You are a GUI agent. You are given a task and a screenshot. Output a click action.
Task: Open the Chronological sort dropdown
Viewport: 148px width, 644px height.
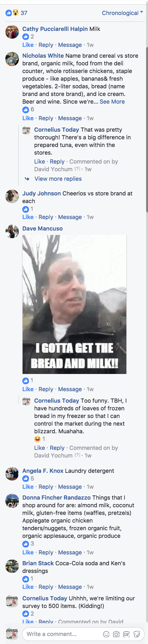(122, 13)
